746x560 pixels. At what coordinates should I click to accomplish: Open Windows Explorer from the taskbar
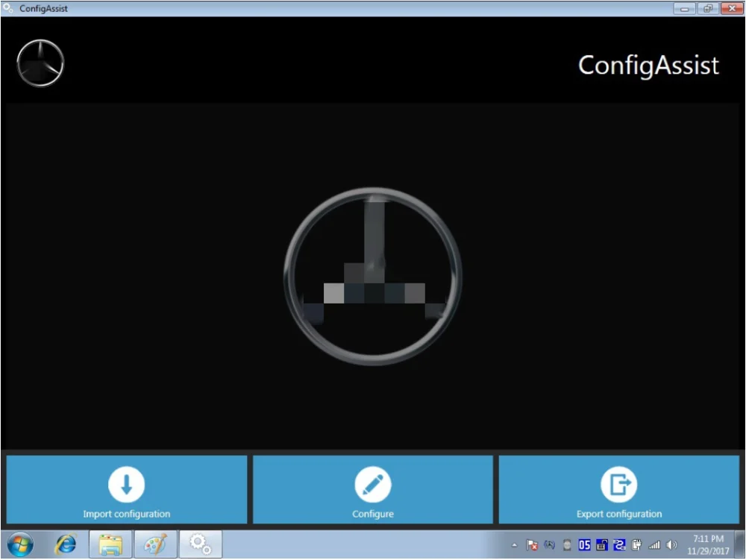coord(110,544)
